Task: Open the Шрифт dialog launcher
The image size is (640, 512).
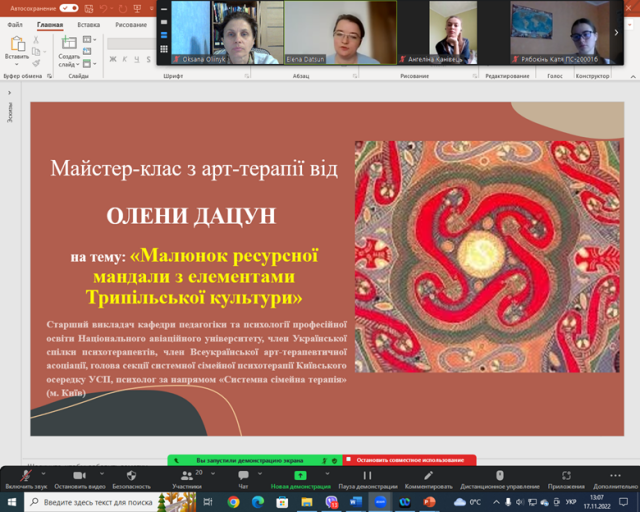Action: (247, 76)
